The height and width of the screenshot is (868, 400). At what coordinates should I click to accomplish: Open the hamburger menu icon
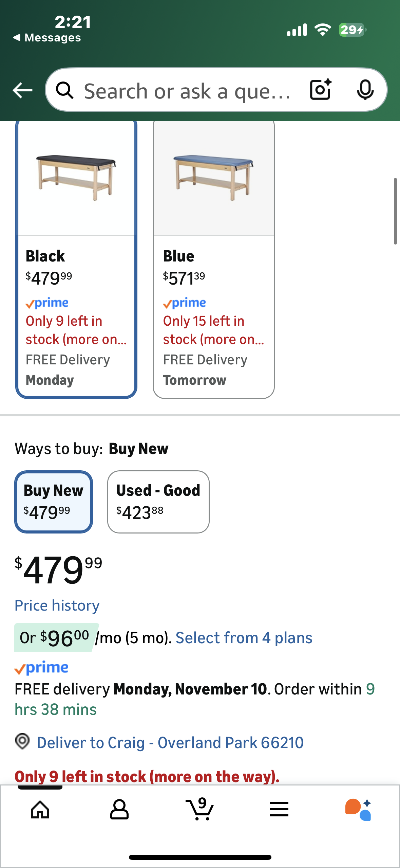(x=279, y=810)
